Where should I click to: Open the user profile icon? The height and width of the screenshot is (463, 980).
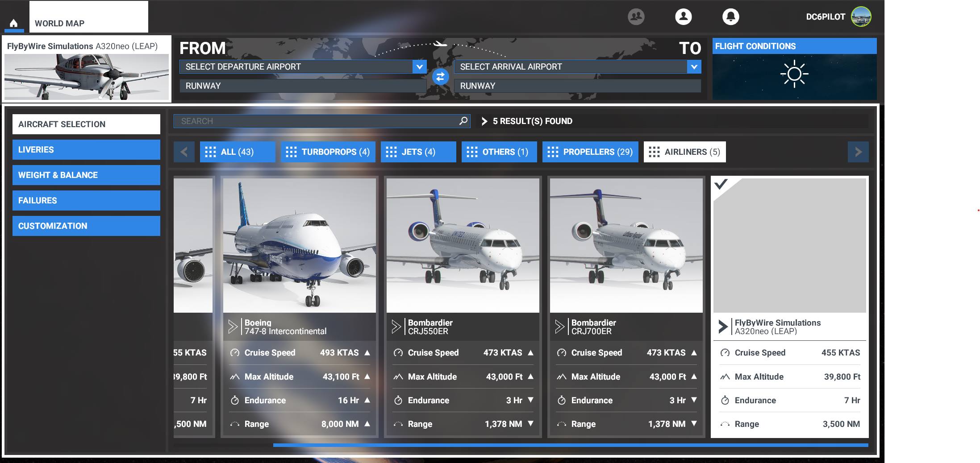coord(683,17)
